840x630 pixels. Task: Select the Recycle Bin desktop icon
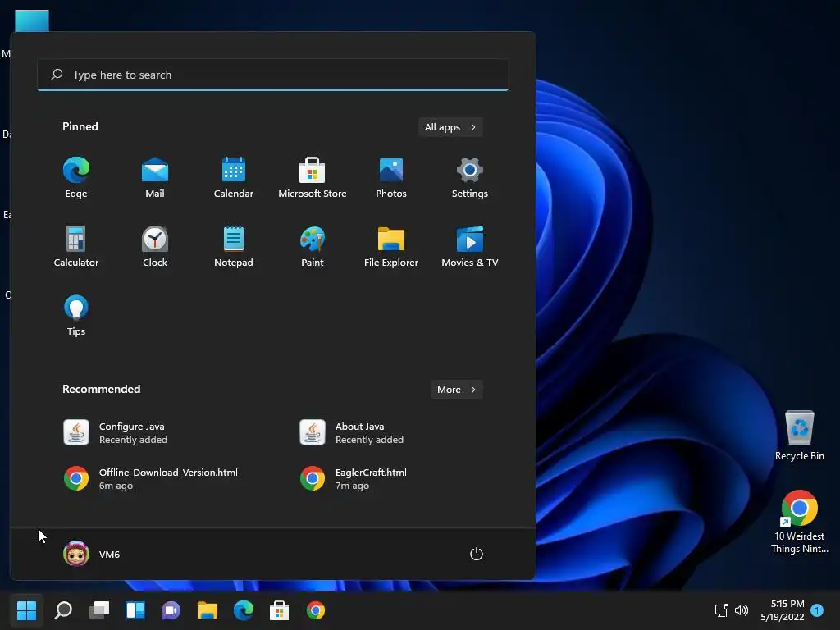pos(799,436)
